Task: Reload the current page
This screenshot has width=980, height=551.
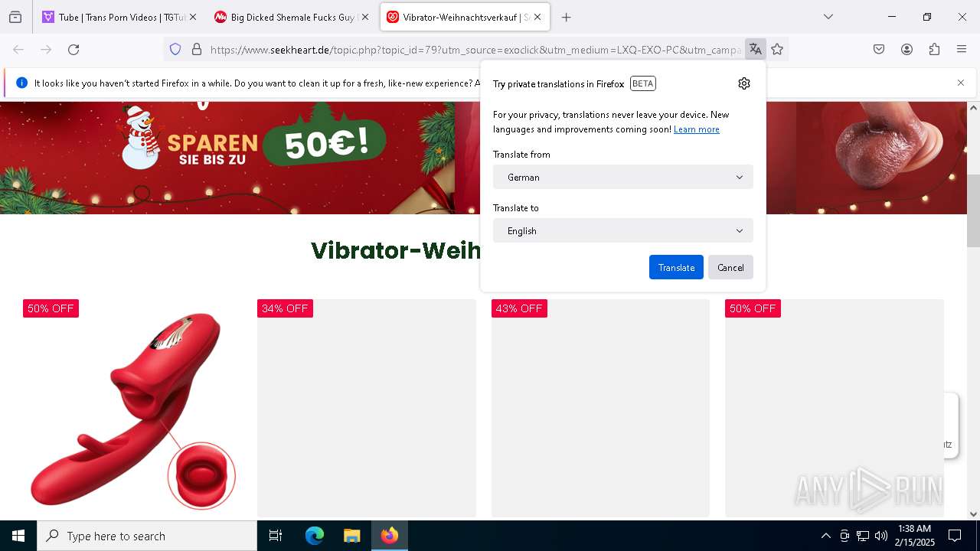Action: pyautogui.click(x=73, y=50)
